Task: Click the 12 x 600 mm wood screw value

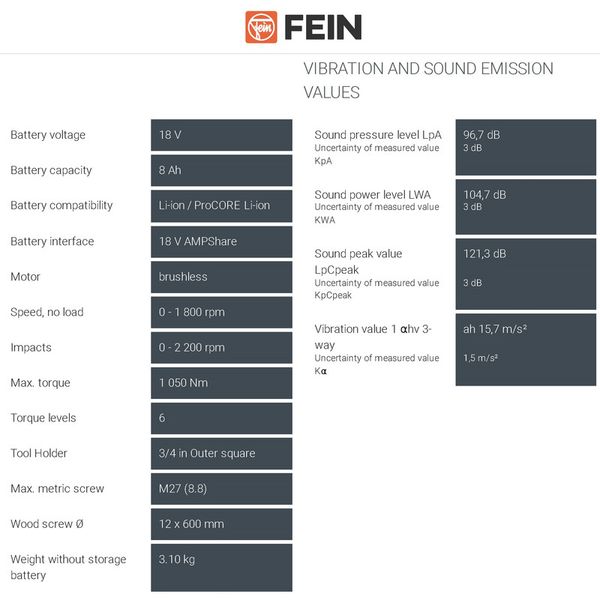Action: pyautogui.click(x=192, y=524)
